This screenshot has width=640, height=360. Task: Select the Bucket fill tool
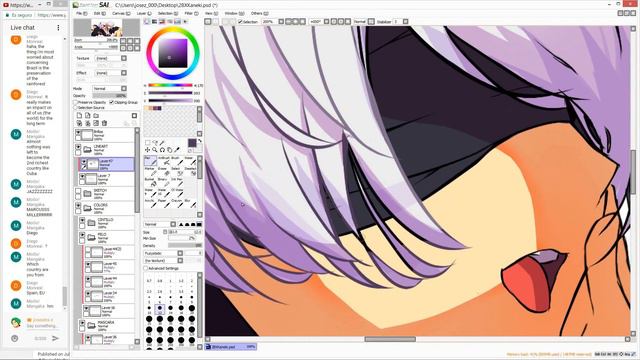[x=150, y=182]
